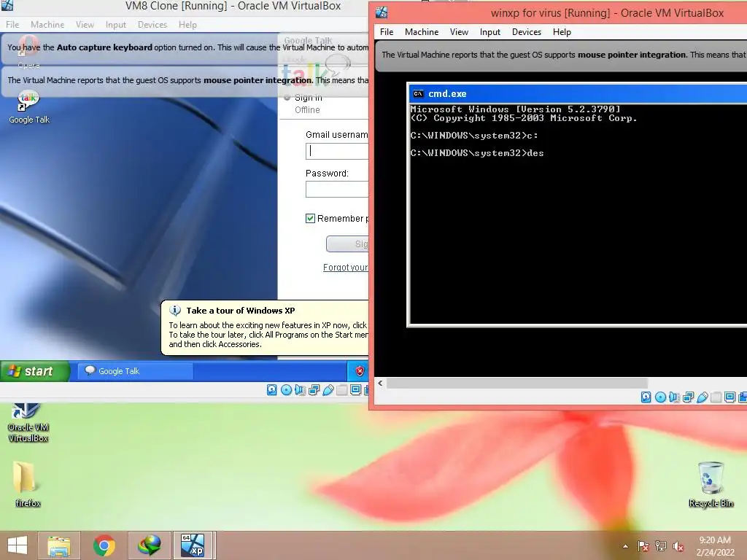Click the C:\WINDOWS\system32>des command line
This screenshot has width=747, height=560.
477,153
